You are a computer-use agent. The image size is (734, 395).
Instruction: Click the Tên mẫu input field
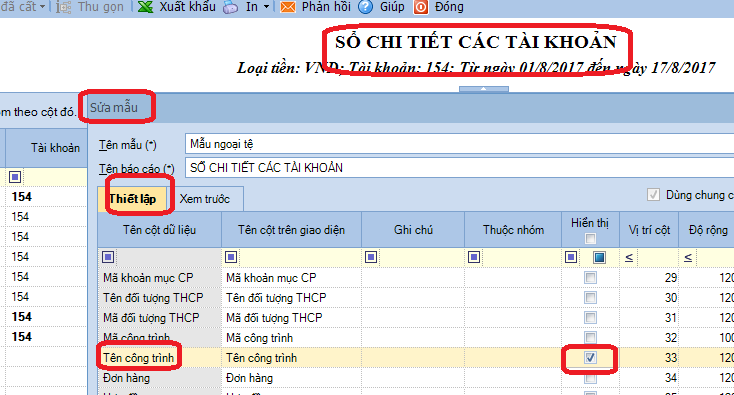tap(460, 144)
